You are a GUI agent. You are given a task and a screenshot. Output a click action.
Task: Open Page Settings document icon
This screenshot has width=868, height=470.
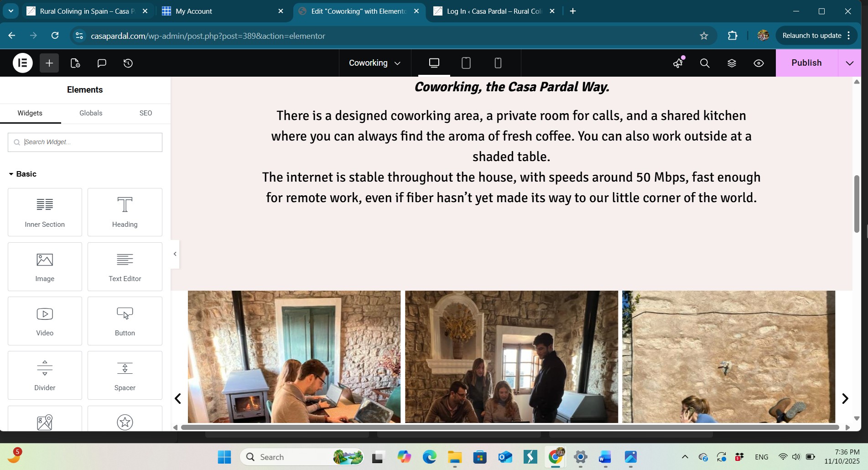(75, 63)
